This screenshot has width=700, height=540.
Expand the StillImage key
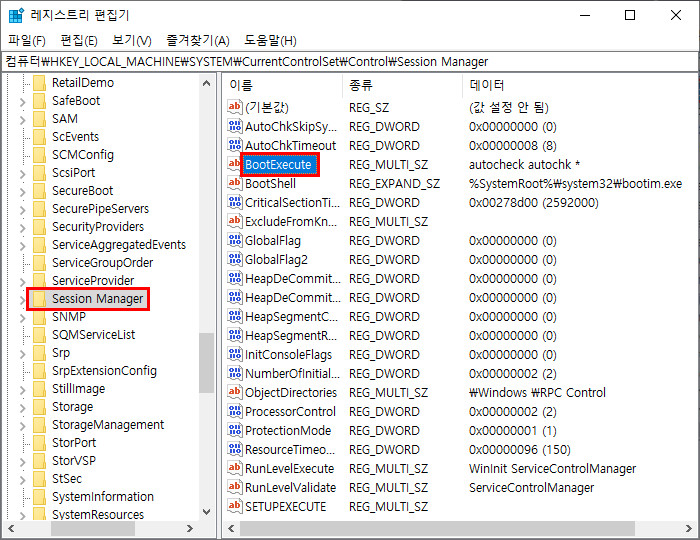coord(22,389)
